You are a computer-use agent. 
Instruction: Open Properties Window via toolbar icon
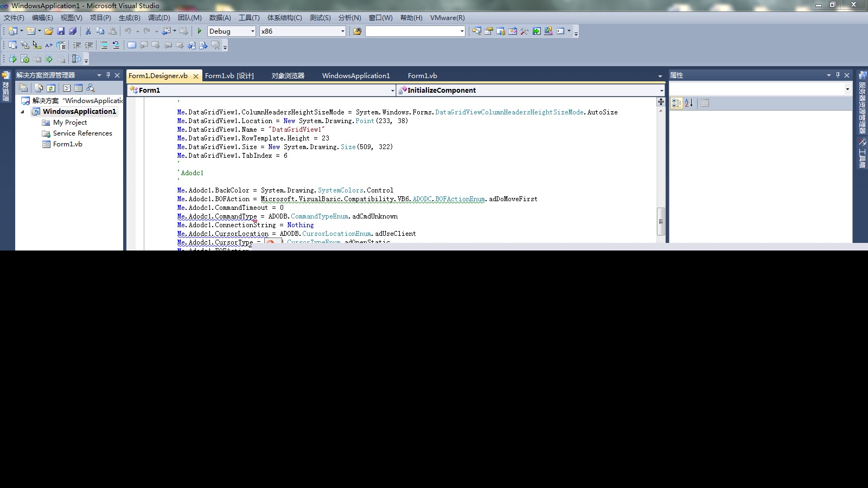point(489,31)
